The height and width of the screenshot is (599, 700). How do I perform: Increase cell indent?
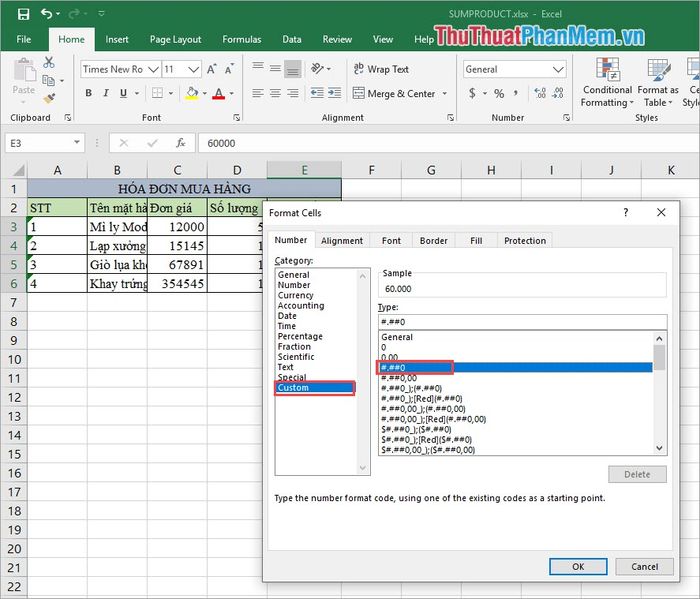(x=334, y=93)
